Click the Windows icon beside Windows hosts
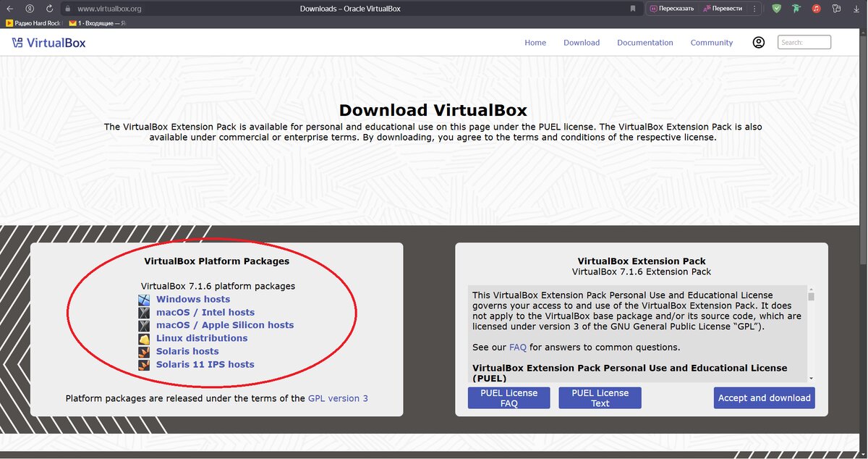 pyautogui.click(x=145, y=300)
